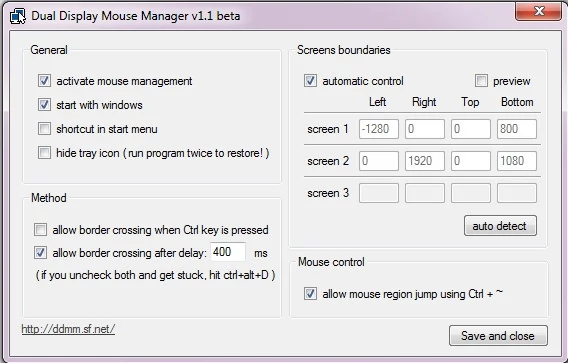The image size is (568, 363).
Task: Uncheck allow mouse region jump using Ctrl + ~
Action: coord(310,293)
